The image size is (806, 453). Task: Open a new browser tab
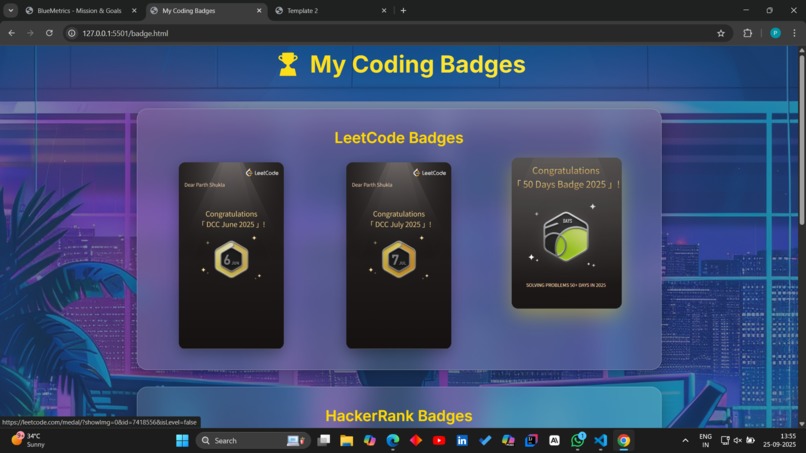tap(404, 10)
